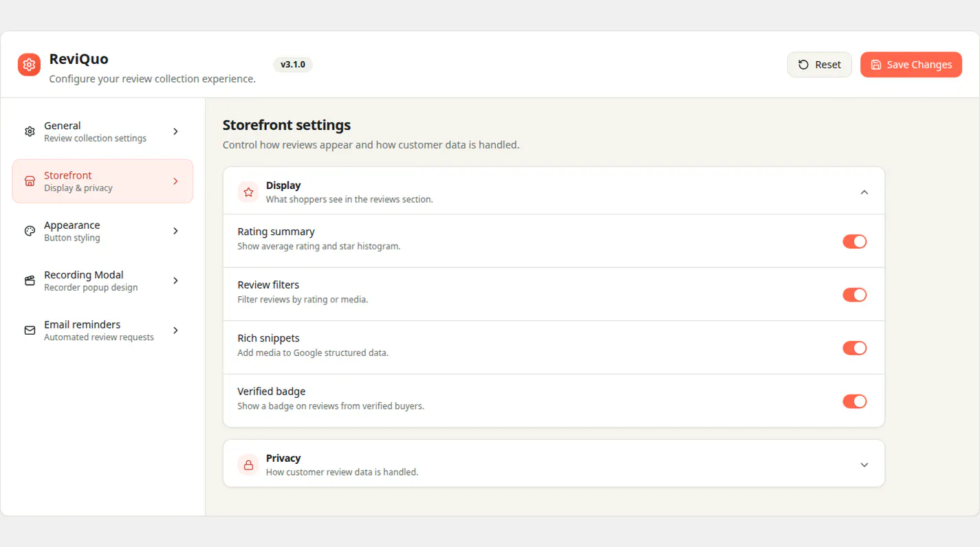Toggle the Verified badge setting
Image resolution: width=980 pixels, height=547 pixels.
click(x=855, y=401)
